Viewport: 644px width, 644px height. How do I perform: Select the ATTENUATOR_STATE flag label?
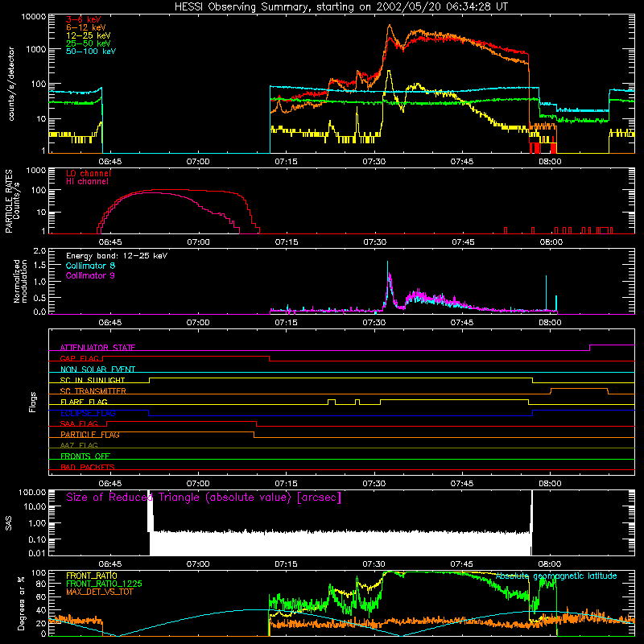(x=97, y=348)
